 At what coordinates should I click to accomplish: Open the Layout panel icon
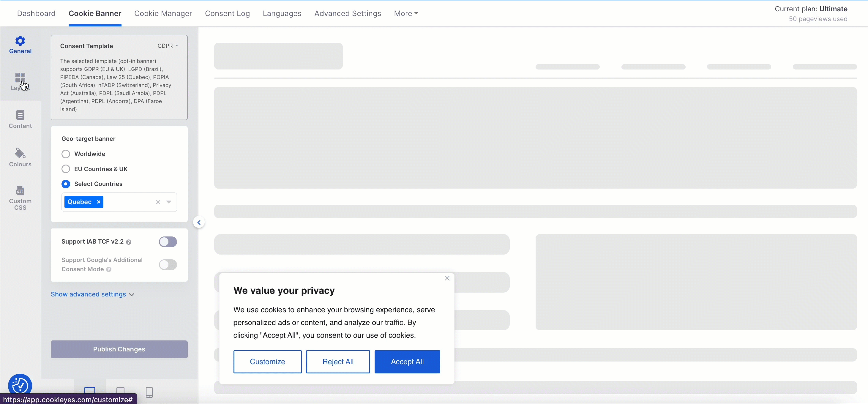point(20,78)
